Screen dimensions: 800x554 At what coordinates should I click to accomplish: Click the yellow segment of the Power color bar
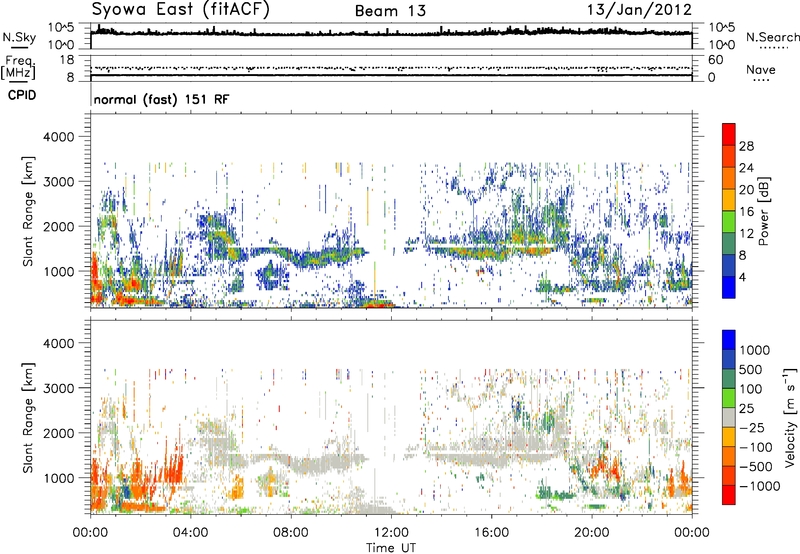(729, 200)
